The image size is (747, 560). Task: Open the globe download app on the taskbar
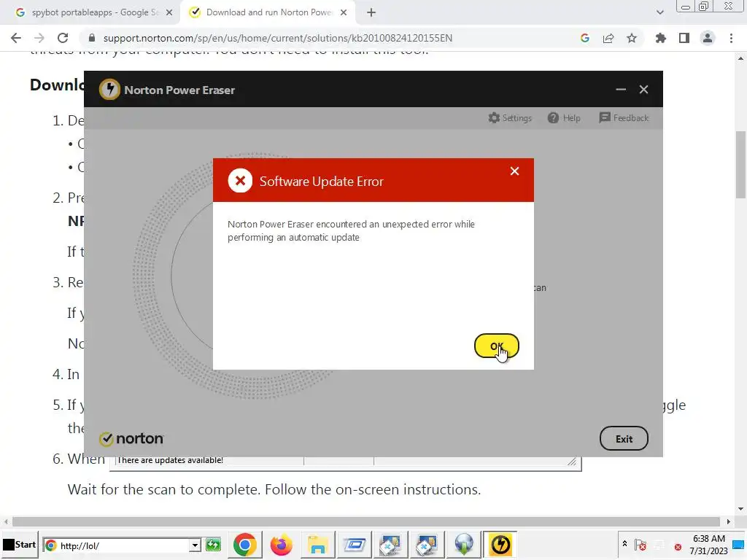click(463, 545)
